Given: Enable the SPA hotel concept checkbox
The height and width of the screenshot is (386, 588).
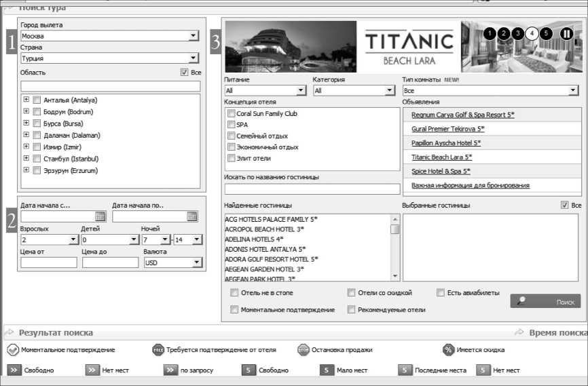Looking at the screenshot, I should click(232, 125).
